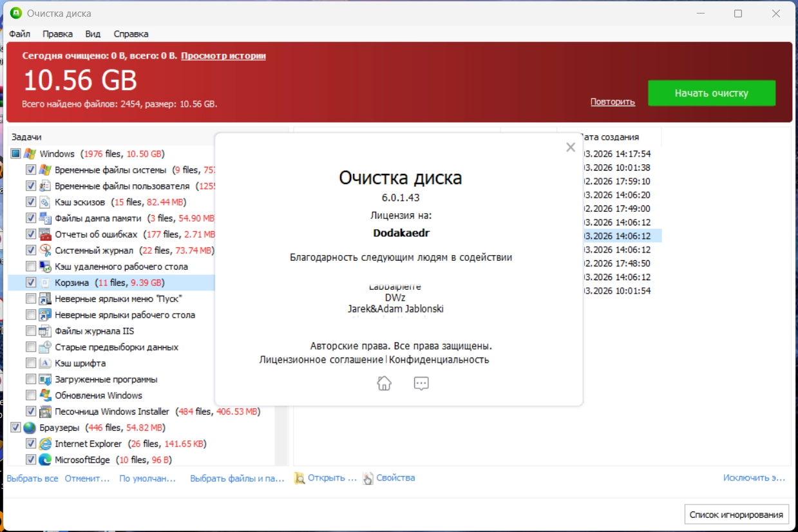This screenshot has width=798, height=532.
Task: Uncheck Временные файлы системы checkbox
Action: (30, 170)
